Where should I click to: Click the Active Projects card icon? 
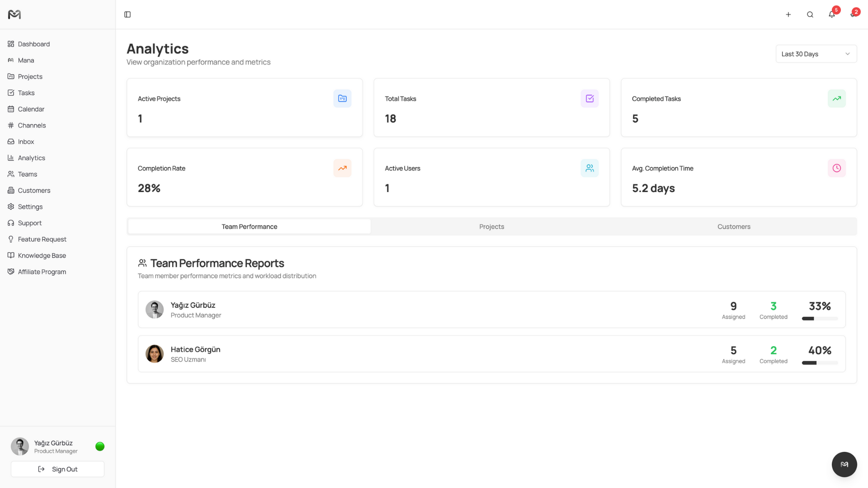tap(342, 99)
